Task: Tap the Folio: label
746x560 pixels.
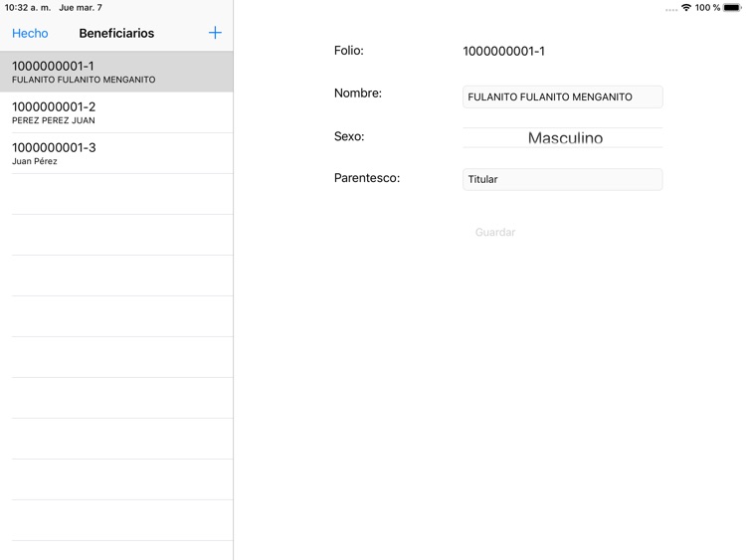Action: coord(349,51)
